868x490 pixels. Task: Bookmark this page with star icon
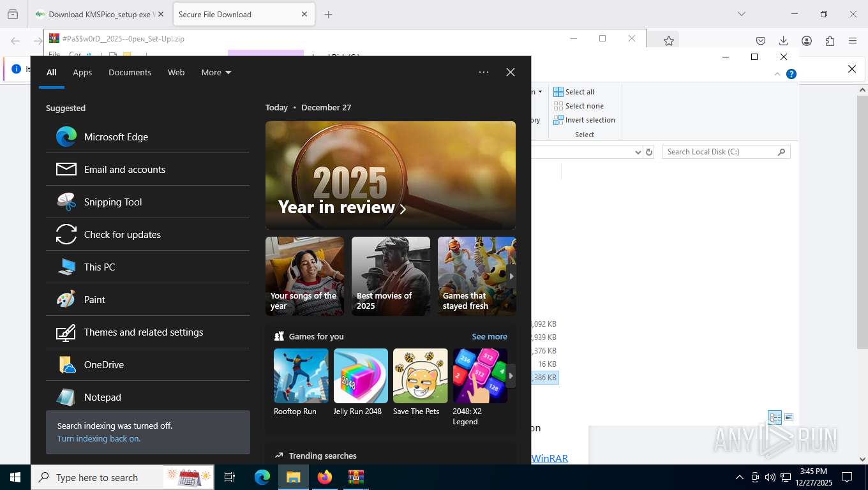(x=668, y=41)
